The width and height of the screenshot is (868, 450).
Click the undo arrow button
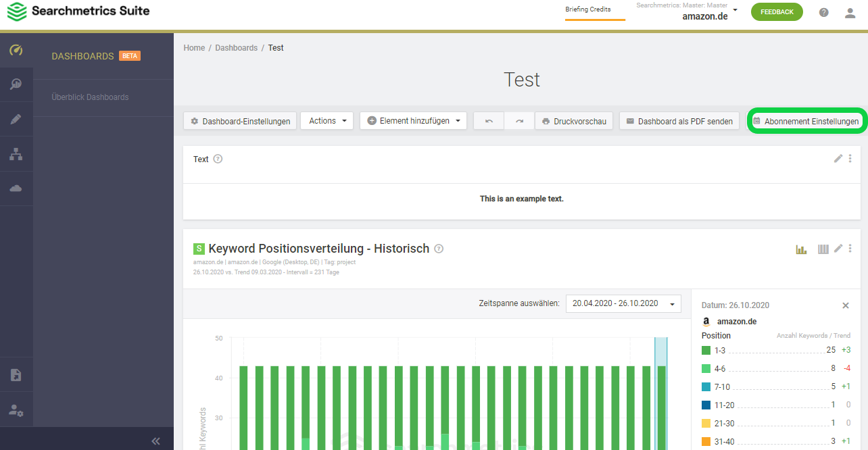[489, 121]
